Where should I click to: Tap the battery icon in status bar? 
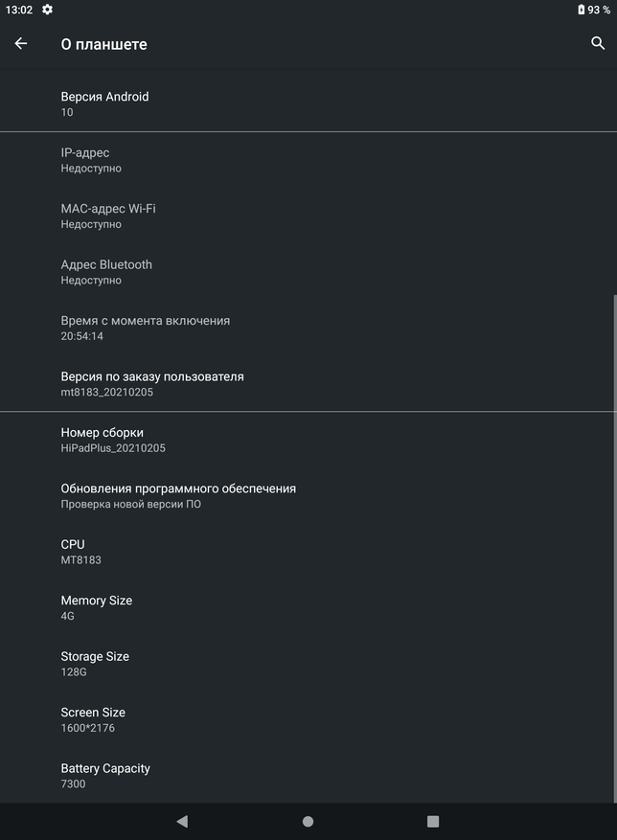pyautogui.click(x=582, y=10)
